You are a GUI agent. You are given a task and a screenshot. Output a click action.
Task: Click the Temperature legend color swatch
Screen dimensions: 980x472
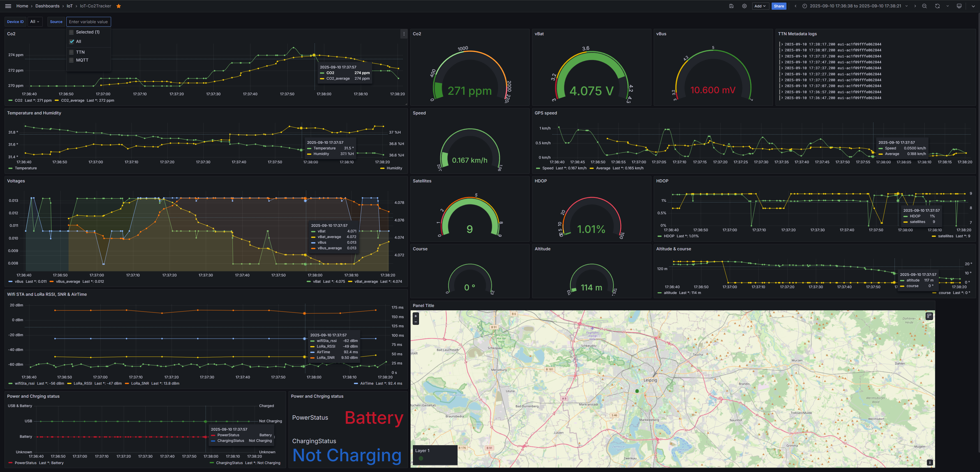click(10, 168)
